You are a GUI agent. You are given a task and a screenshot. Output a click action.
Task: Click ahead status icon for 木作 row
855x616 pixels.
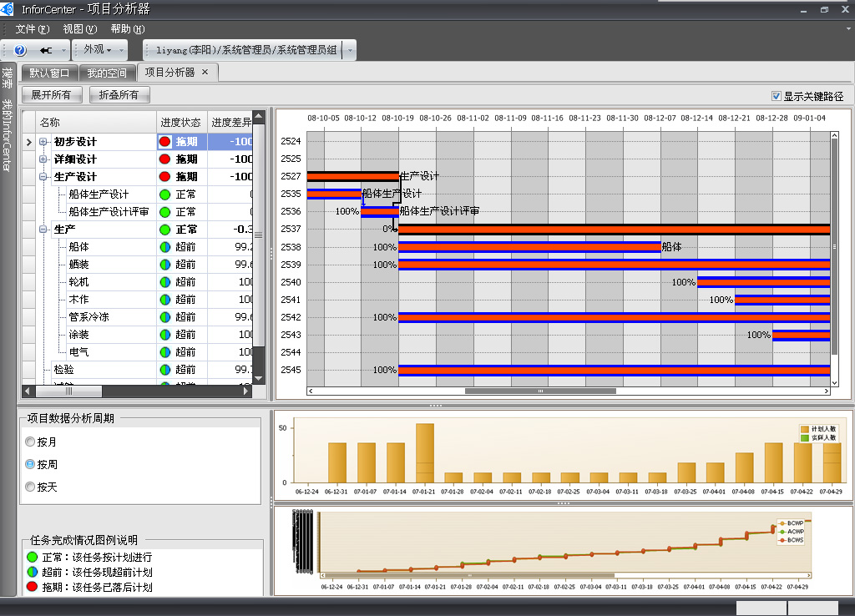pos(164,300)
